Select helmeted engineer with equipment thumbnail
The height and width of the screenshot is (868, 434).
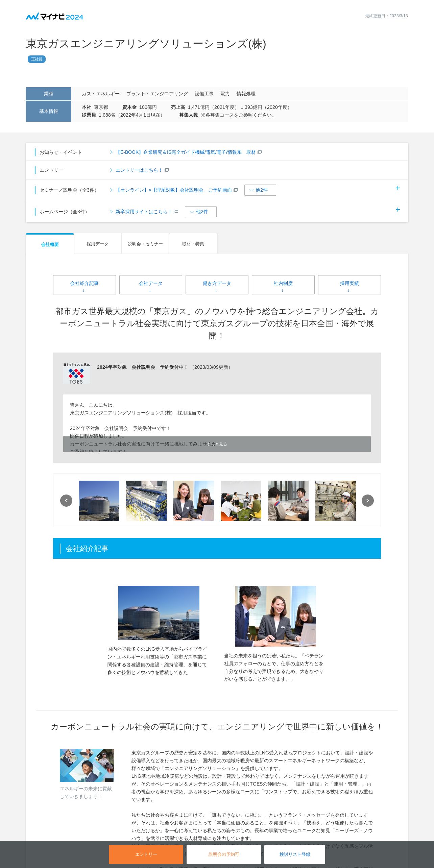click(336, 501)
